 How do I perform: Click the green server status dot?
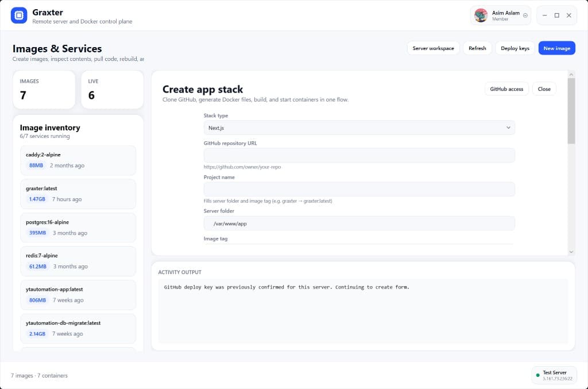pos(537,375)
